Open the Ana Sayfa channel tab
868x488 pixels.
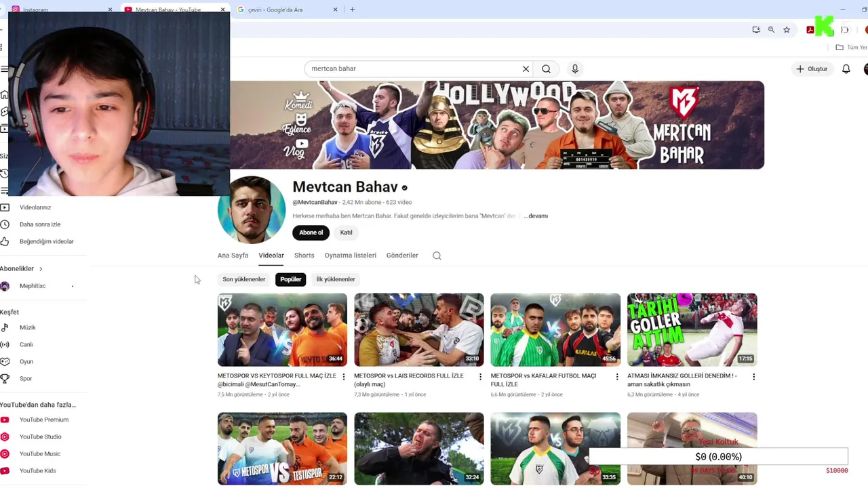click(x=233, y=256)
